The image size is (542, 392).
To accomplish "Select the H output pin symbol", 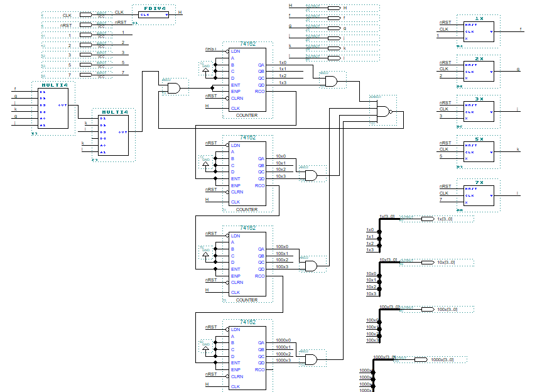I will (334, 8).
